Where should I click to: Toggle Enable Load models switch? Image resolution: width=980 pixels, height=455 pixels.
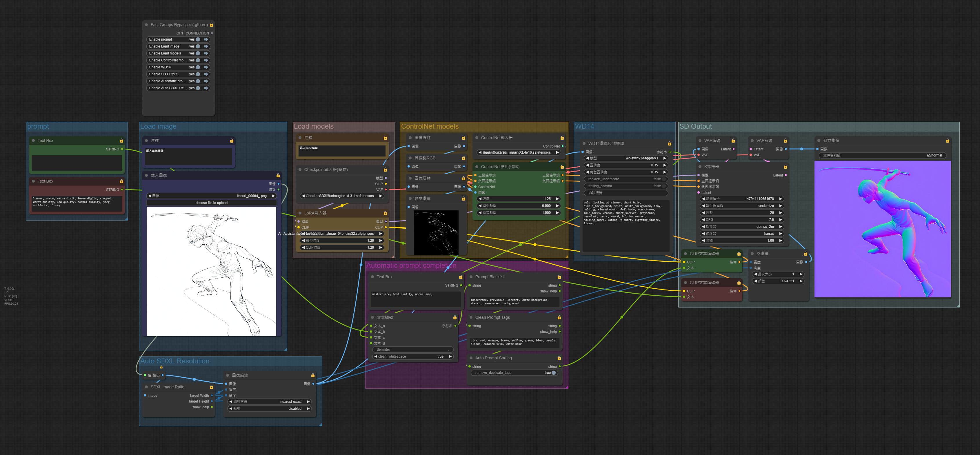click(198, 53)
